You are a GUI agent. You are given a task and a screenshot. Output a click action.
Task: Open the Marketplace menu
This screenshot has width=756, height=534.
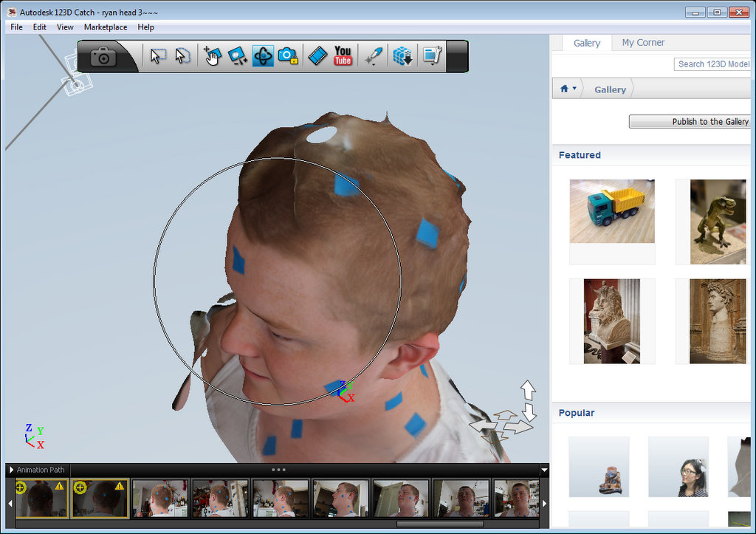point(105,27)
